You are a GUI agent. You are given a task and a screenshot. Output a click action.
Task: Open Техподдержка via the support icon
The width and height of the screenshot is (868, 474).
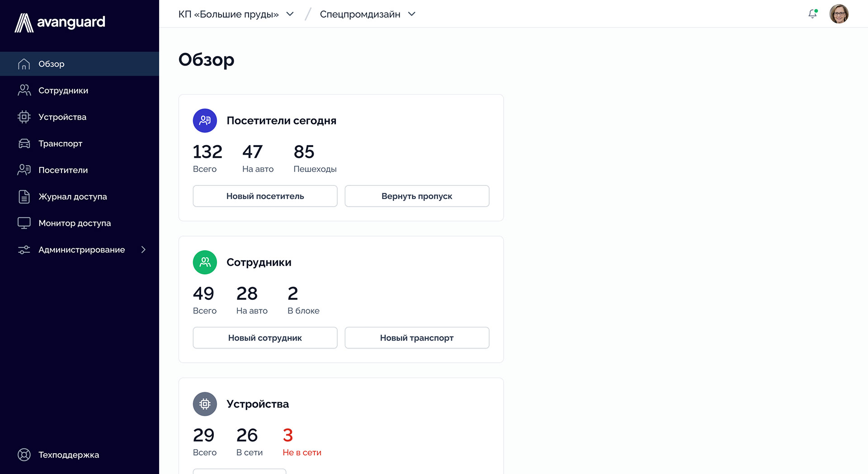[x=24, y=455]
